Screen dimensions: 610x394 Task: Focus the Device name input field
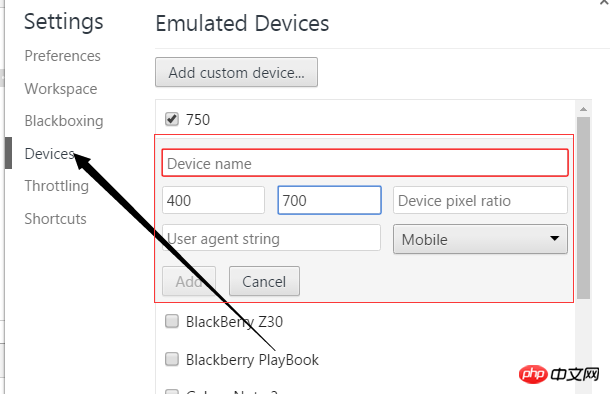click(x=365, y=163)
